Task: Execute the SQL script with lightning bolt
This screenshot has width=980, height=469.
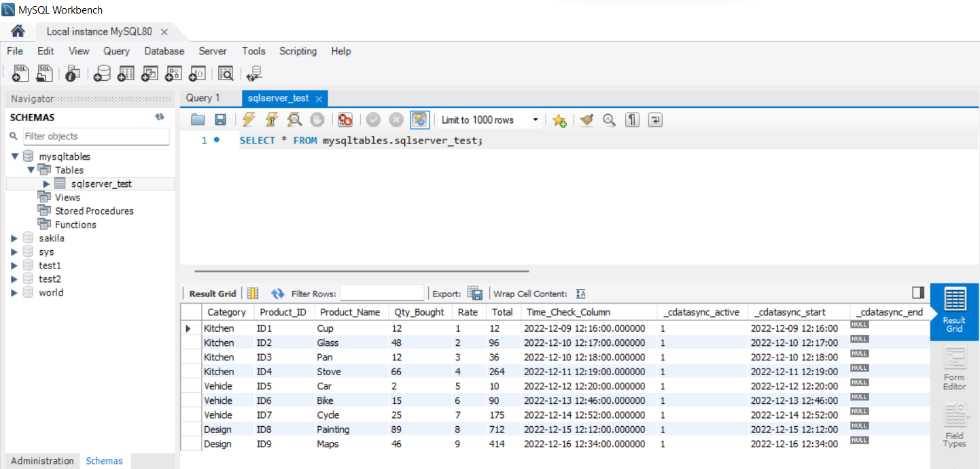Action: [x=249, y=120]
